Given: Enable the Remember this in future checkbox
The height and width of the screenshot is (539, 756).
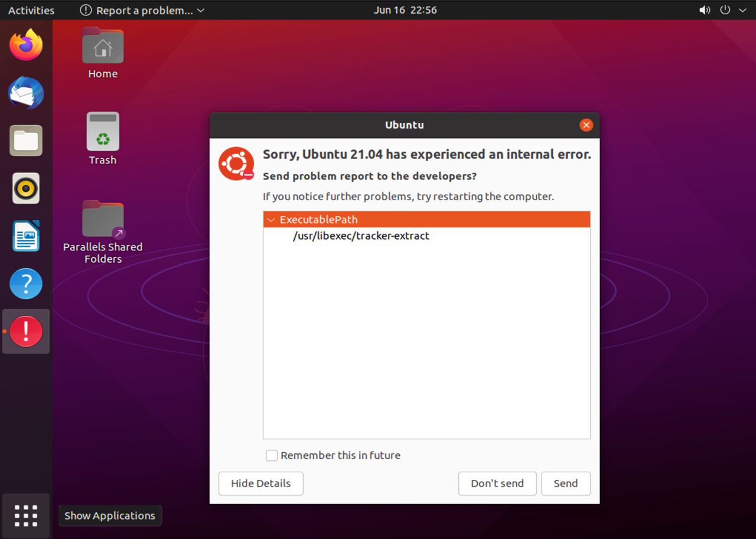Looking at the screenshot, I should pyautogui.click(x=272, y=455).
